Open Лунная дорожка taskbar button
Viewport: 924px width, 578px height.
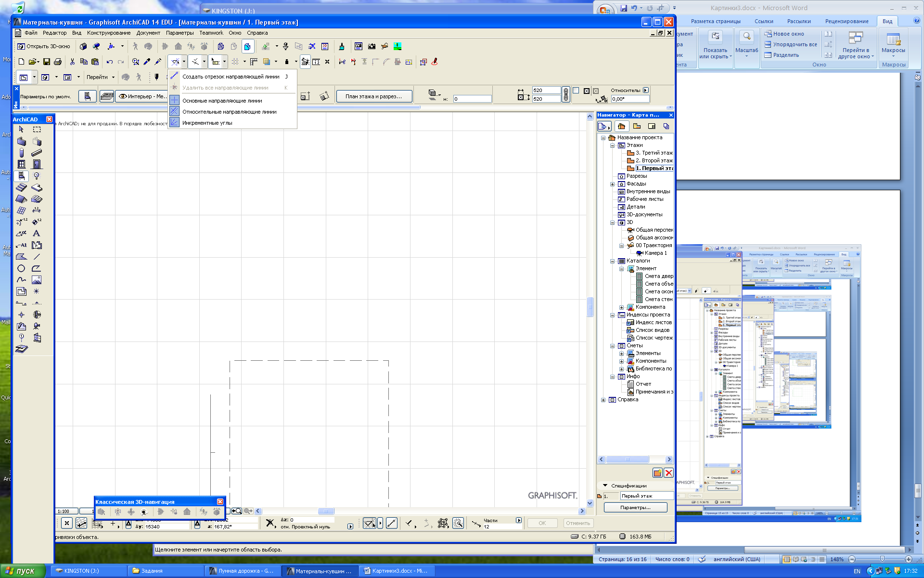coord(242,571)
